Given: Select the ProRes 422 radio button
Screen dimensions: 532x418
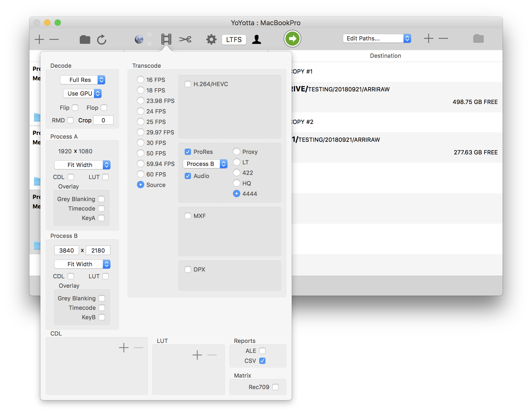Looking at the screenshot, I should click(237, 173).
